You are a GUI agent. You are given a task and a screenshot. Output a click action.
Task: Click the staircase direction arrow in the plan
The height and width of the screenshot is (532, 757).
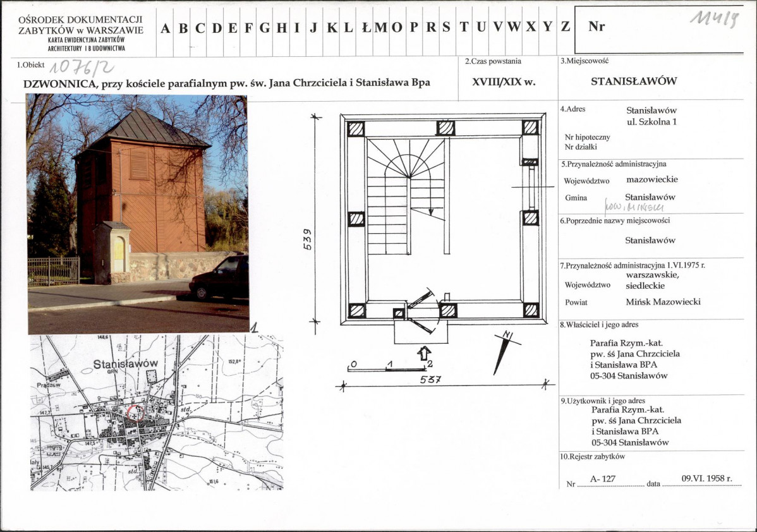click(431, 212)
